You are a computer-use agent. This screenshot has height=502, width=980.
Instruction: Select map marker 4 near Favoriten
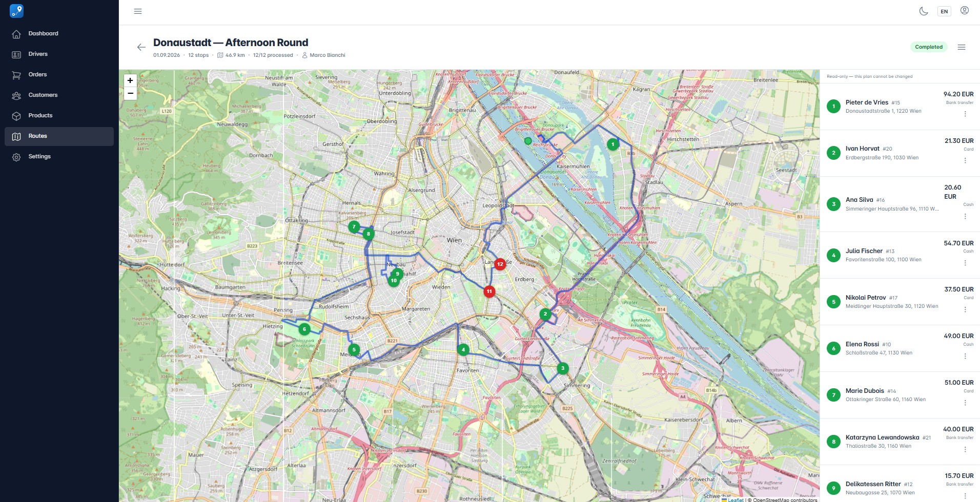point(463,350)
